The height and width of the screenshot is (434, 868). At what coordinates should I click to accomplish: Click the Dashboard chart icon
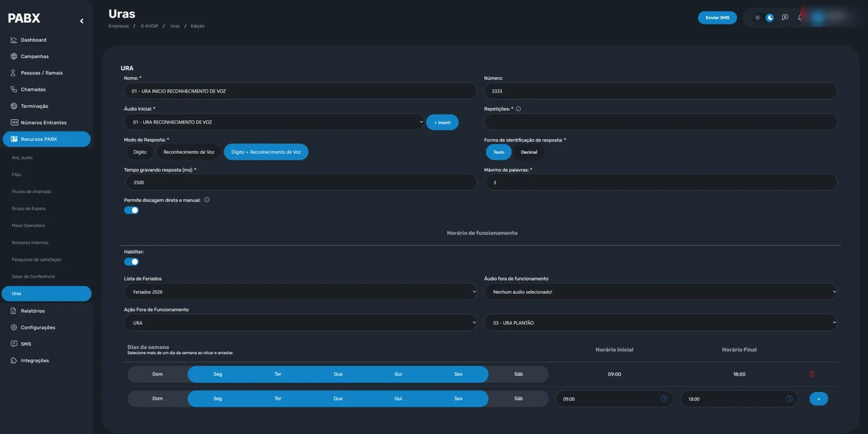pos(14,40)
